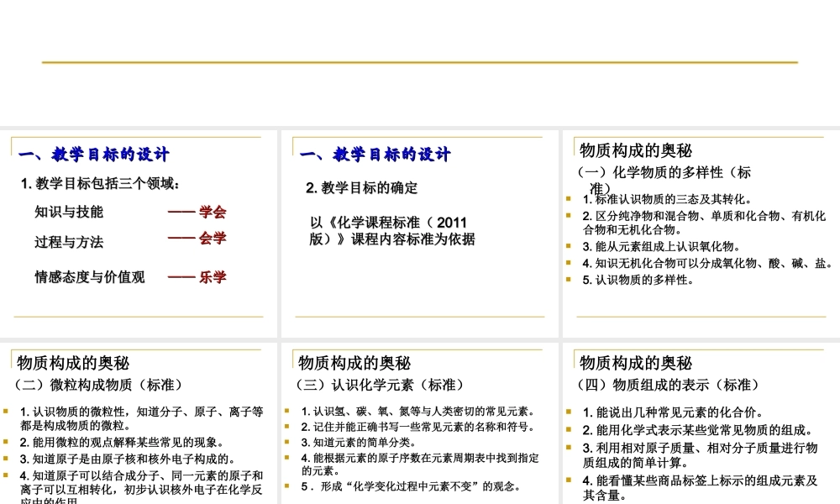Click bullet 标准认识物质的三态及其转化

pos(667,199)
